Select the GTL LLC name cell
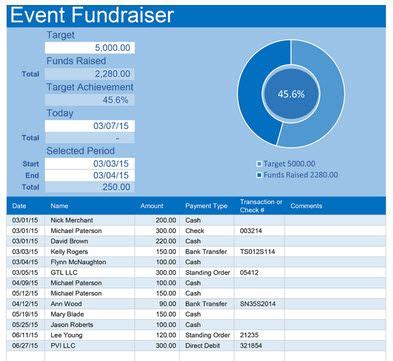This screenshot has height=361, width=393. pyautogui.click(x=90, y=273)
